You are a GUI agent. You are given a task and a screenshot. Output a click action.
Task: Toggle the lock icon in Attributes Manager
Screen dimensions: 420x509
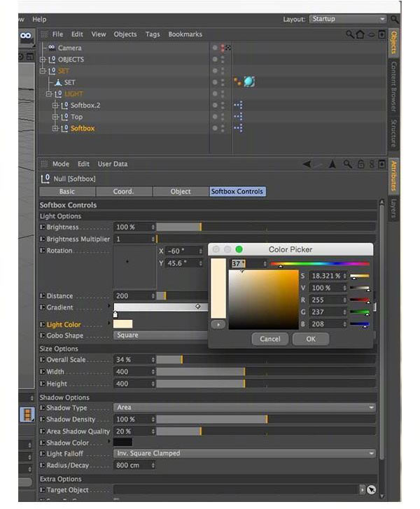[360, 164]
